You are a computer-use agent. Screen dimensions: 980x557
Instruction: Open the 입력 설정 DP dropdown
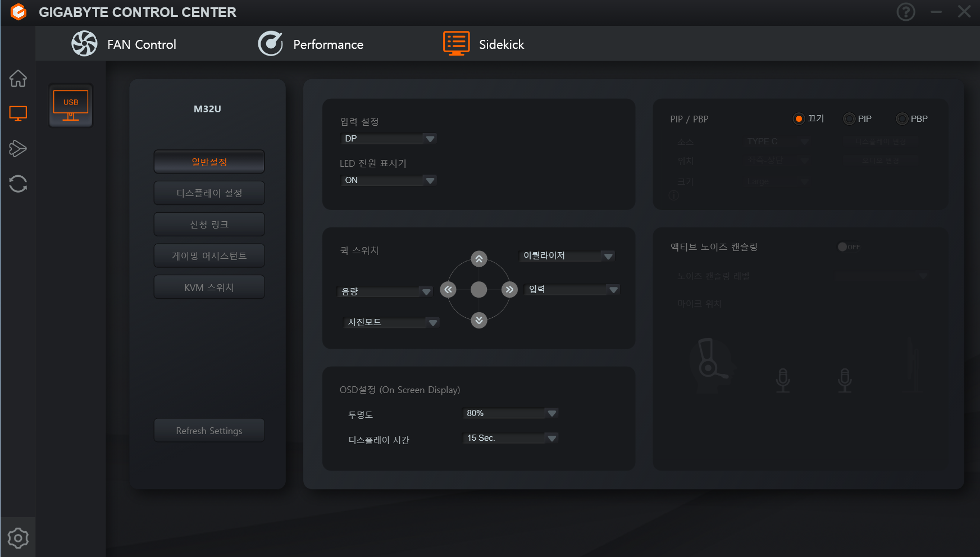(389, 139)
